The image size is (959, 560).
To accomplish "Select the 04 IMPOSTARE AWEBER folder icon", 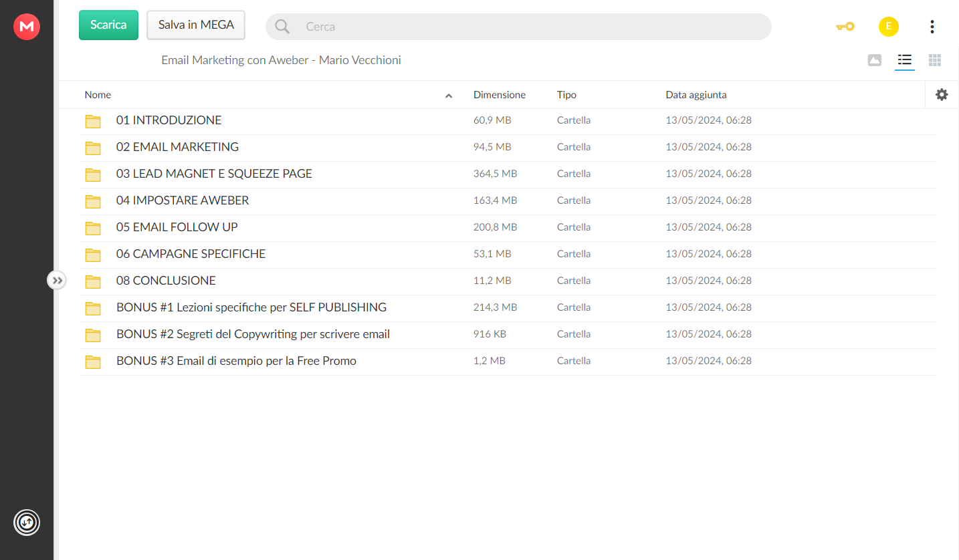I will 93,201.
